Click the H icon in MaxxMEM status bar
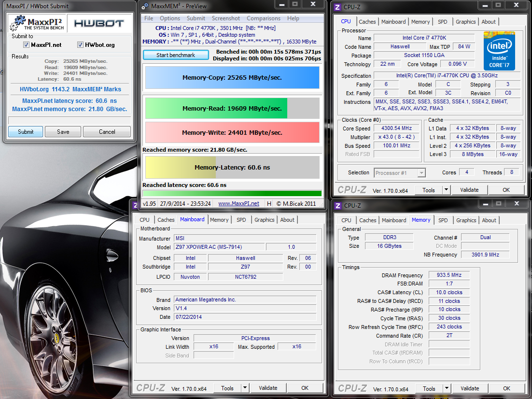This screenshot has width=532, height=399. tap(269, 203)
